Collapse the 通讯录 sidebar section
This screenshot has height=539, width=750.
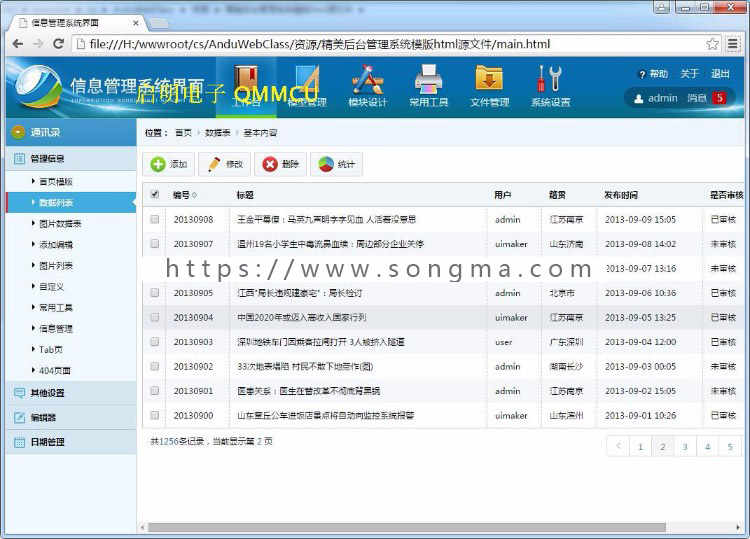pyautogui.click(x=71, y=132)
